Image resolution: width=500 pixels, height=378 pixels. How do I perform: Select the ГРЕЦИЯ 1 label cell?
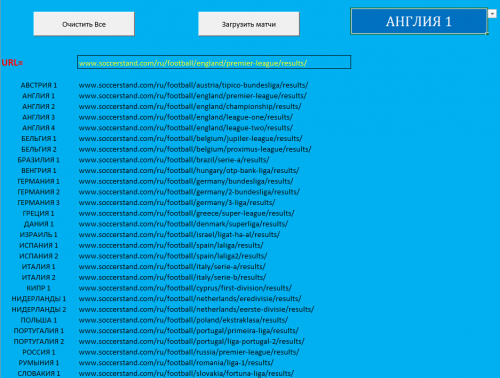[39, 213]
